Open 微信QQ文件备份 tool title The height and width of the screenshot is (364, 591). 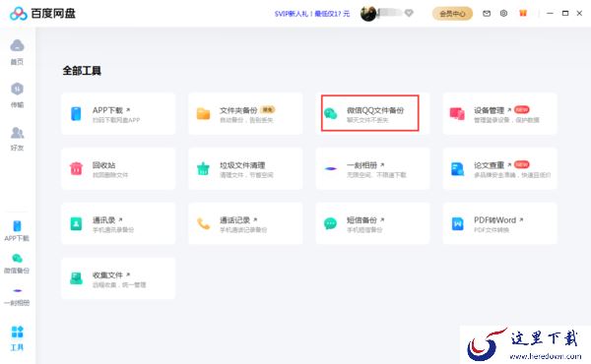coord(375,110)
